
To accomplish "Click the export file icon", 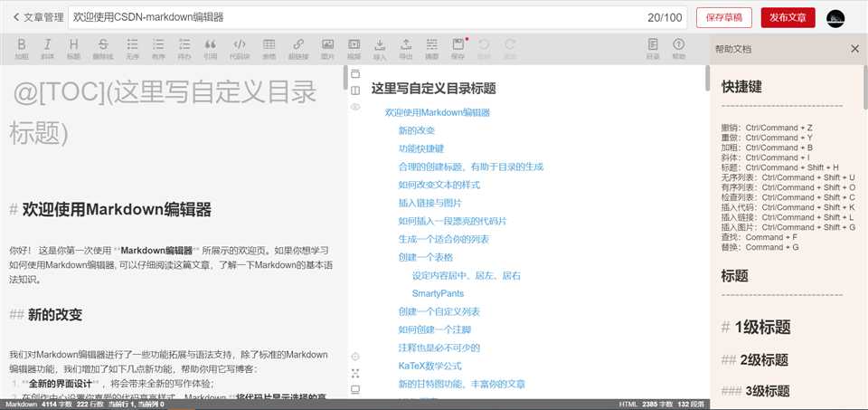I will click(x=406, y=49).
